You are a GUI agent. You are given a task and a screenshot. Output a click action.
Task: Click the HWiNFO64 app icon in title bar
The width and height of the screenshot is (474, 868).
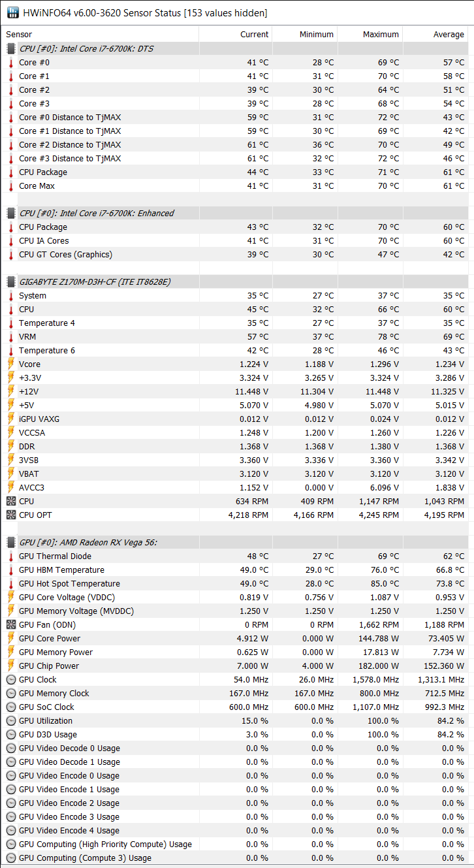click(12, 12)
